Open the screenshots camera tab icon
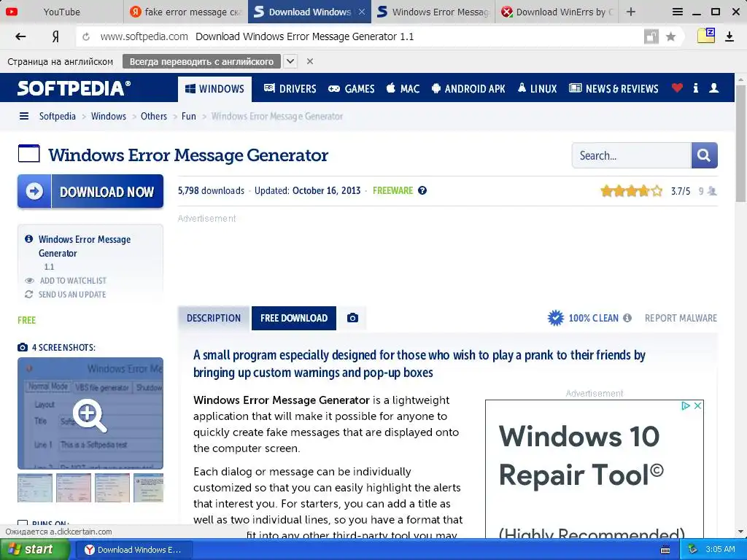This screenshot has width=747, height=560. [352, 318]
